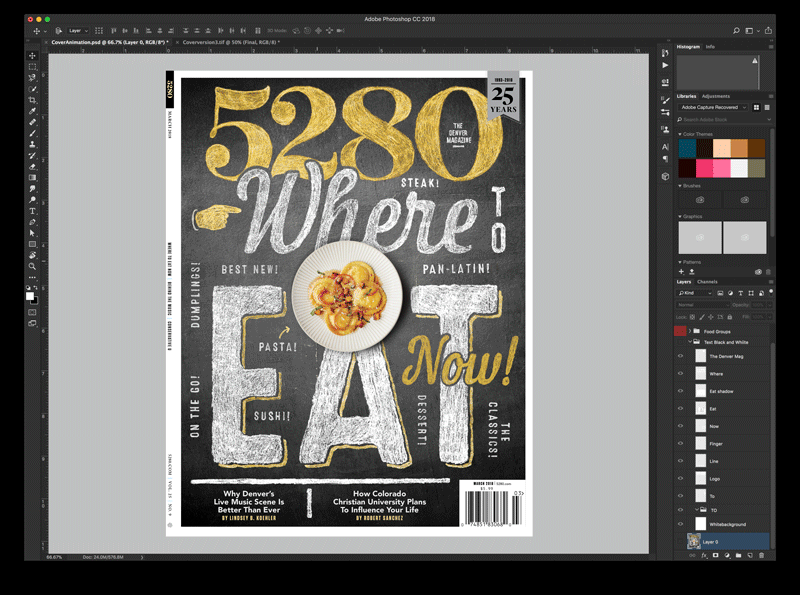The width and height of the screenshot is (800, 595).
Task: Select the Zoom magnifier tool
Action: (32, 266)
